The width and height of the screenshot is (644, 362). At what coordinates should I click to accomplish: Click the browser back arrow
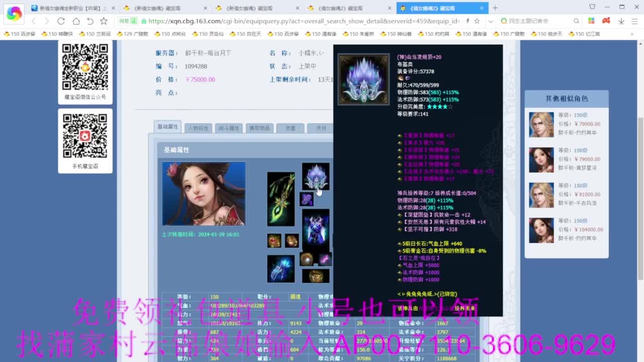point(34,21)
